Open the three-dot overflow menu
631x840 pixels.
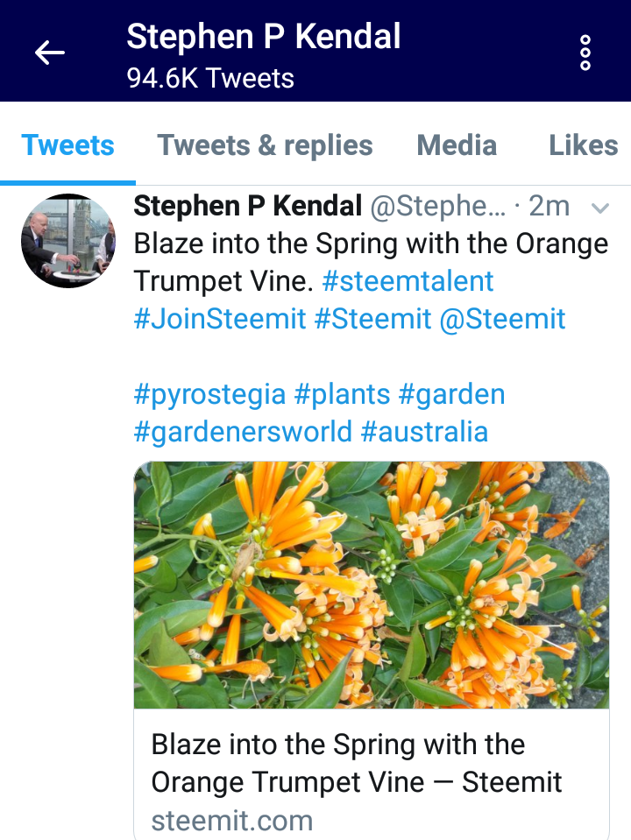tap(585, 53)
